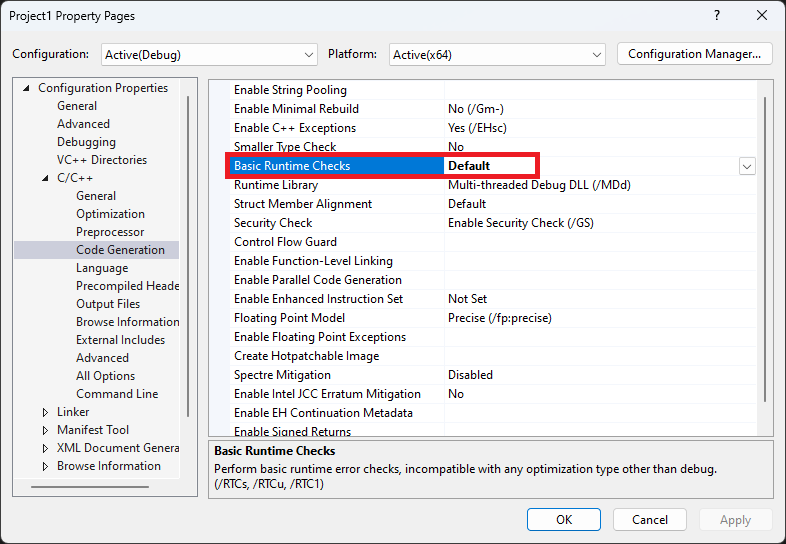Click the tree panel horizontal scrollbar

click(x=90, y=486)
